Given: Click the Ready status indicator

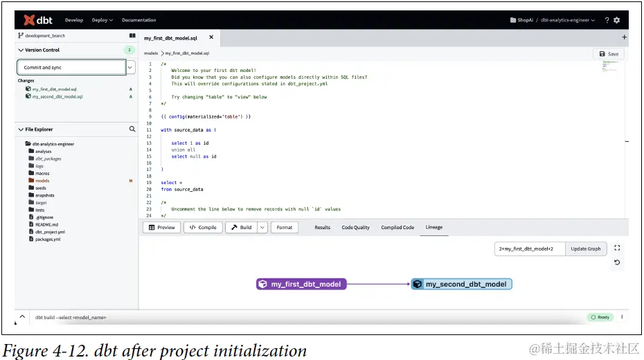Looking at the screenshot, I should [600, 317].
